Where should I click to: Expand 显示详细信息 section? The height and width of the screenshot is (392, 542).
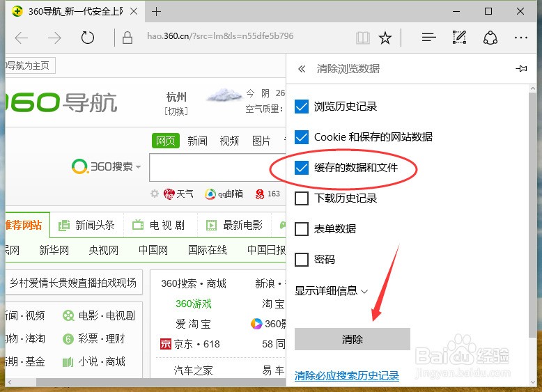click(x=331, y=291)
